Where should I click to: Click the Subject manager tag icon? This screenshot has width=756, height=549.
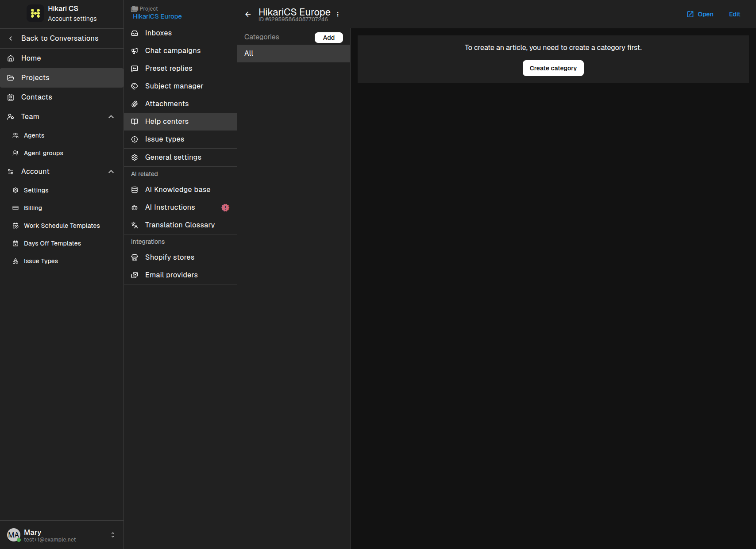135,86
